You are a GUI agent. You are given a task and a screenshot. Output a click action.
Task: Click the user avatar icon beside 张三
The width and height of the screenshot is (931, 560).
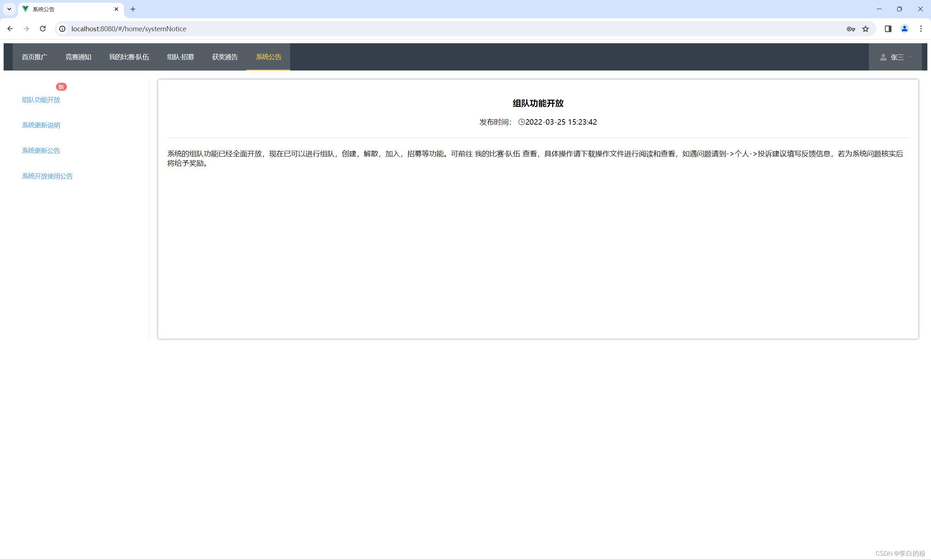point(883,57)
